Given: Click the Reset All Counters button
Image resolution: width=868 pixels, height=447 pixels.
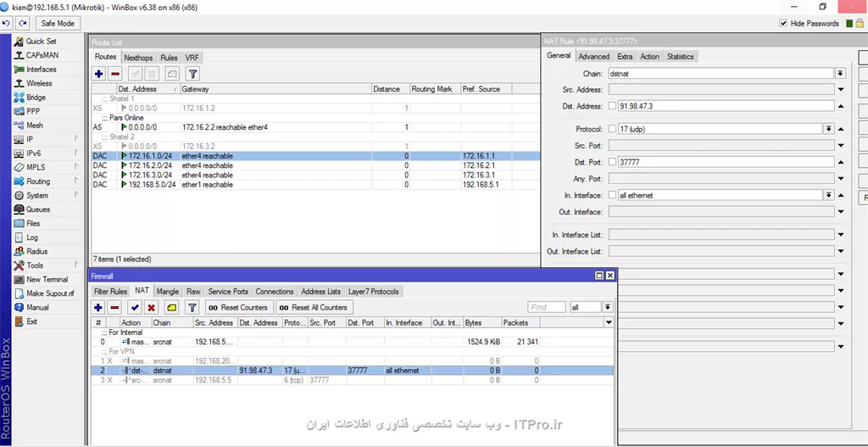Looking at the screenshot, I should pyautogui.click(x=314, y=307).
